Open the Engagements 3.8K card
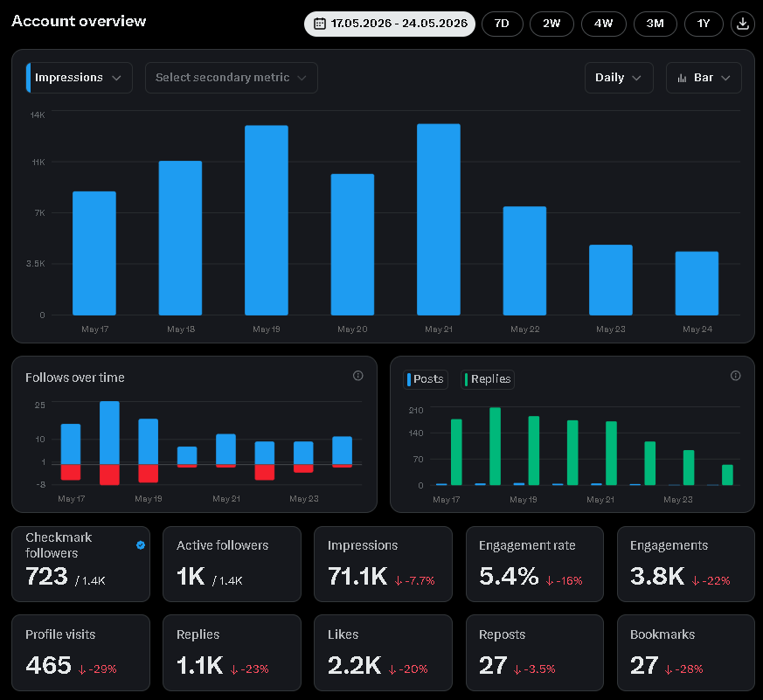The image size is (763, 700). point(686,564)
